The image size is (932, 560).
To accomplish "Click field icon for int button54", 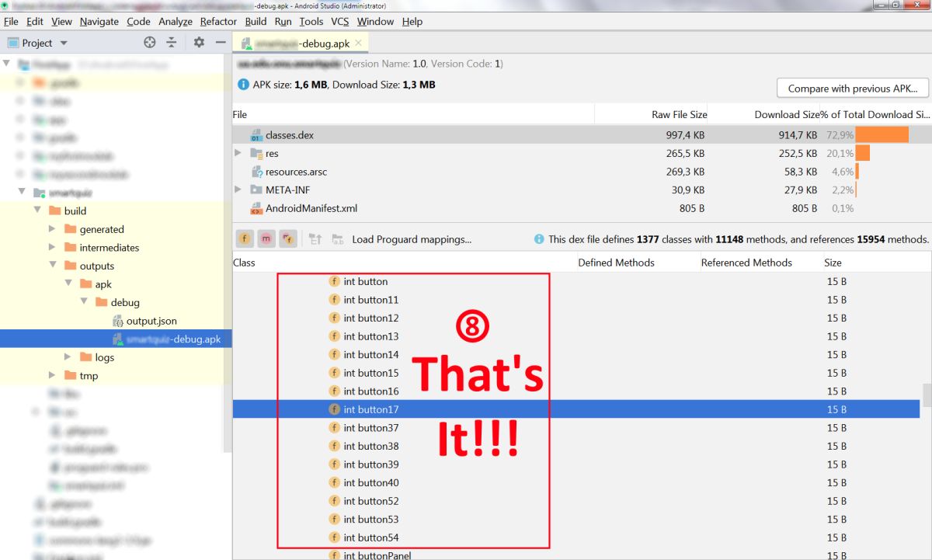I will pos(335,537).
